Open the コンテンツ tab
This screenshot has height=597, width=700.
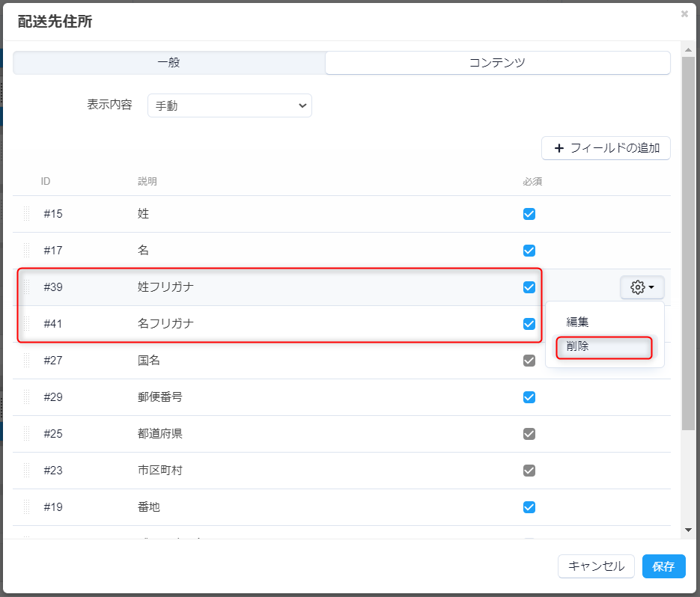tap(497, 63)
